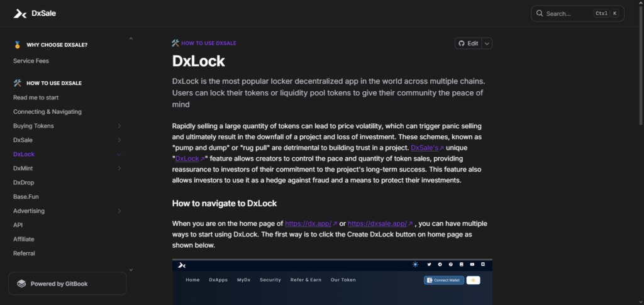This screenshot has height=305, width=644.
Task: Follow the purple DxLock hyperlink in the paragraph
Action: (x=187, y=158)
